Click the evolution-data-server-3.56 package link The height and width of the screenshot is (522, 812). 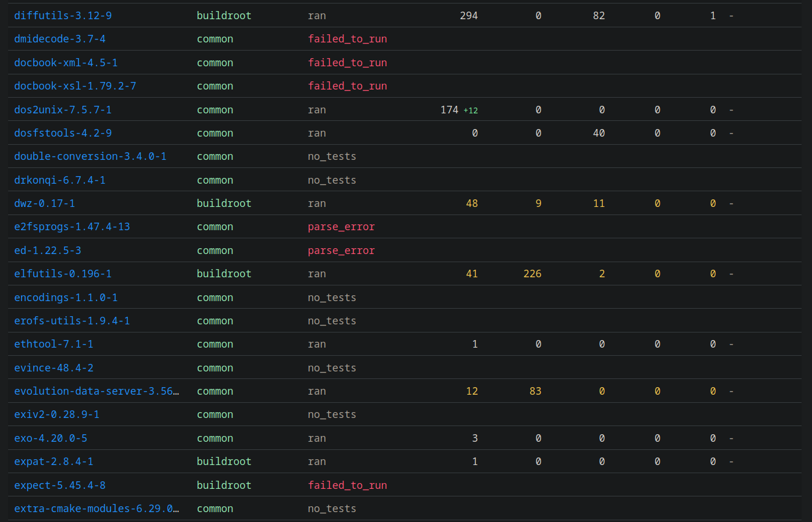tap(96, 391)
